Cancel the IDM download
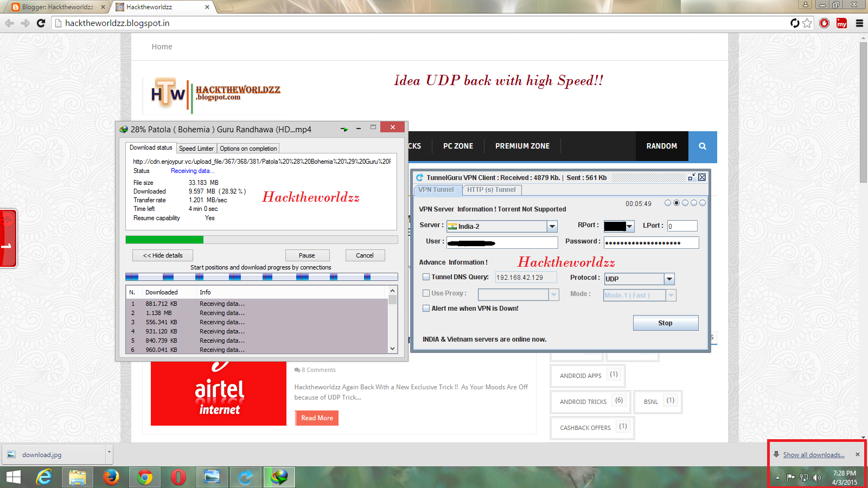Viewport: 868px width, 488px height. tap(365, 255)
